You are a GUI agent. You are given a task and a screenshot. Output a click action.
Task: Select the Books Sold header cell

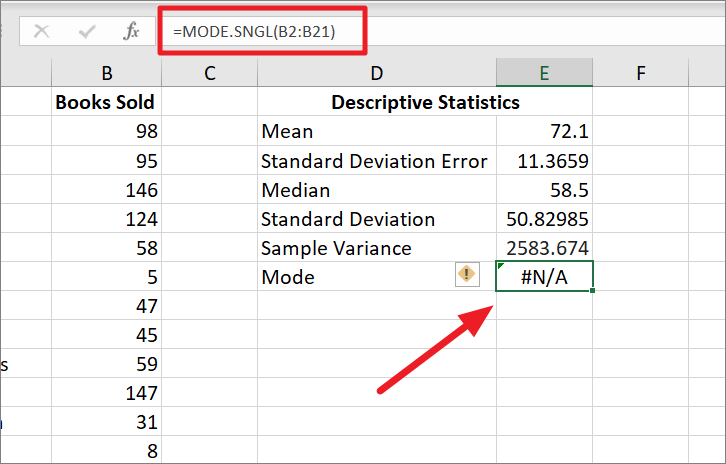(106, 102)
